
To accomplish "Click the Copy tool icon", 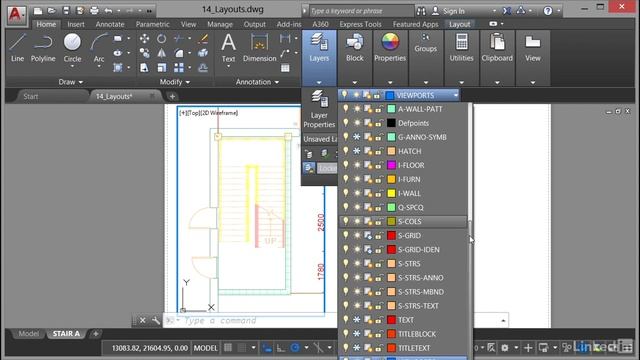I will click(144, 53).
